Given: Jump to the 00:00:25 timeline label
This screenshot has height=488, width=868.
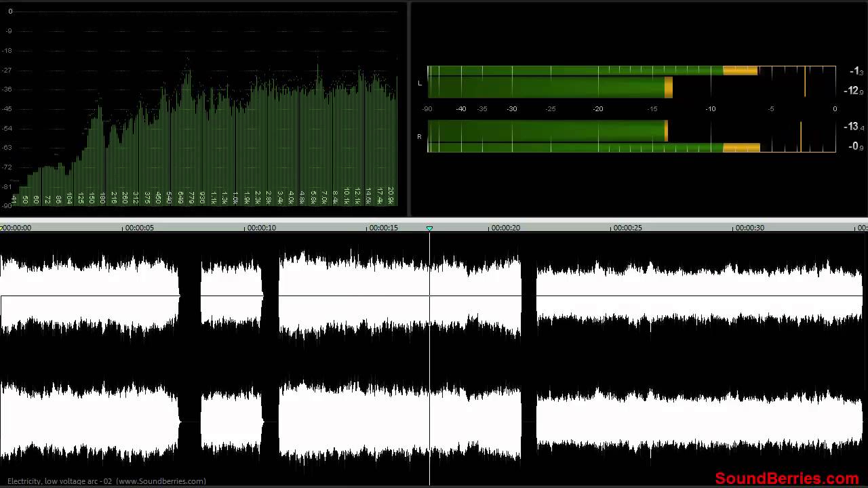Looking at the screenshot, I should click(x=628, y=228).
